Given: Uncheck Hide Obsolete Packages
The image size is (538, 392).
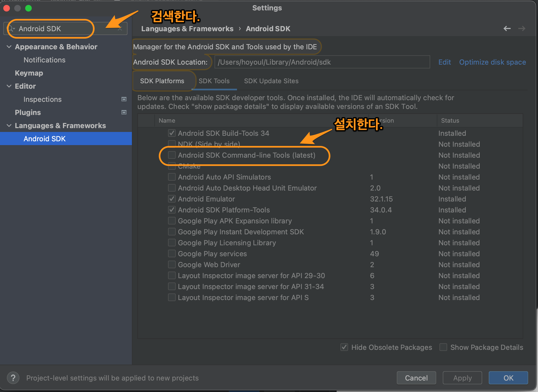Looking at the screenshot, I should point(344,347).
